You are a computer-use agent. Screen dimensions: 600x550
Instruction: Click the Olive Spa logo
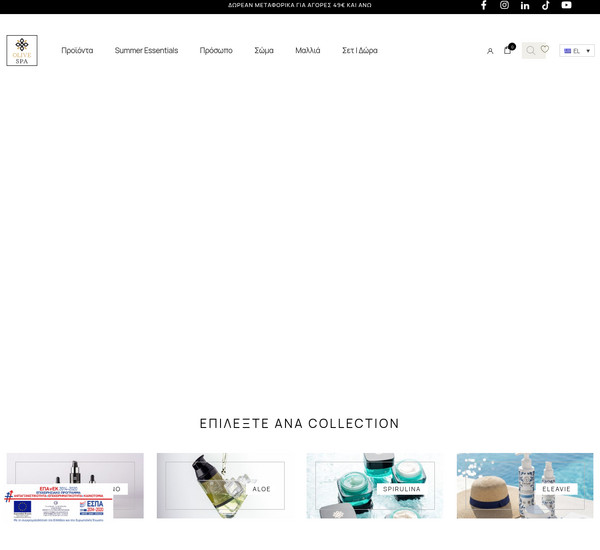(22, 51)
